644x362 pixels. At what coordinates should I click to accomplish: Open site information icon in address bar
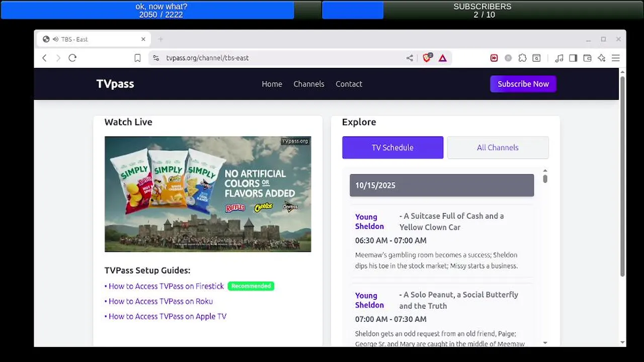(x=156, y=58)
